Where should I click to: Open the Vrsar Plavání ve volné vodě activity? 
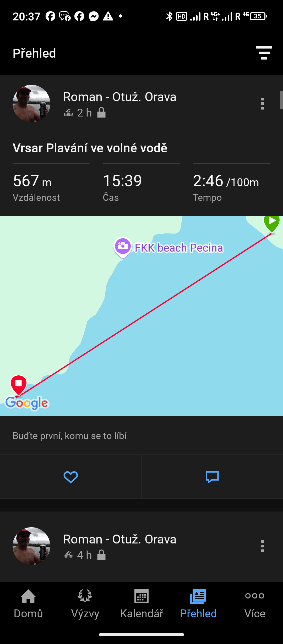pos(90,148)
